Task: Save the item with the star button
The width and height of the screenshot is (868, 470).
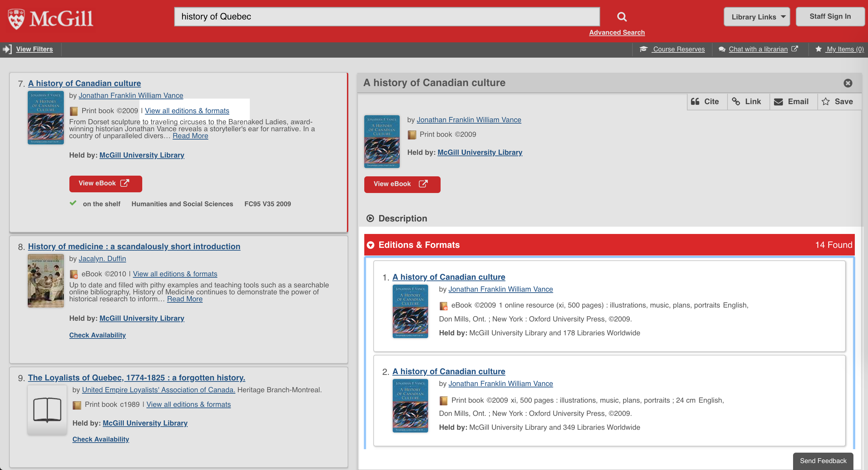Action: coord(839,102)
